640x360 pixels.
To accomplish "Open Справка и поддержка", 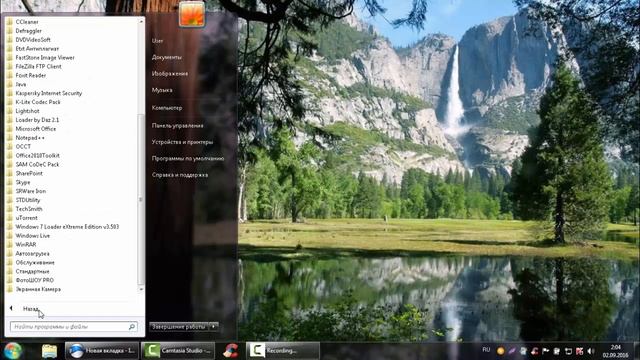I will 180,175.
